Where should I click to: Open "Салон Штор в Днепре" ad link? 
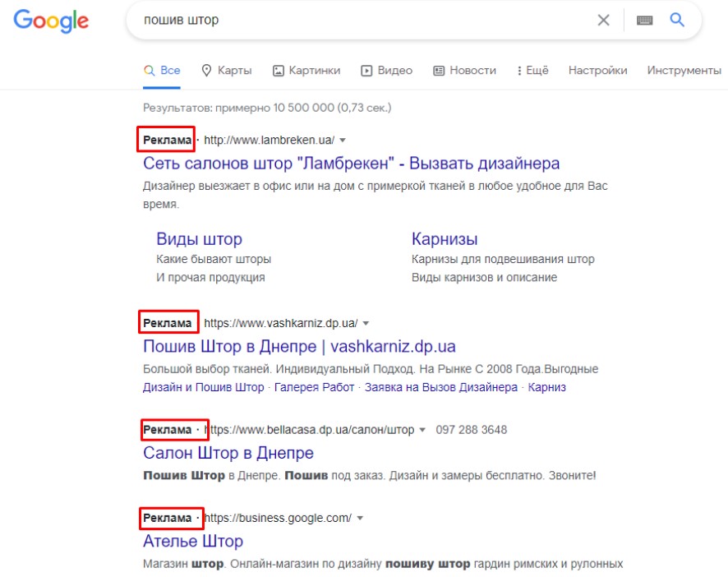coord(228,453)
